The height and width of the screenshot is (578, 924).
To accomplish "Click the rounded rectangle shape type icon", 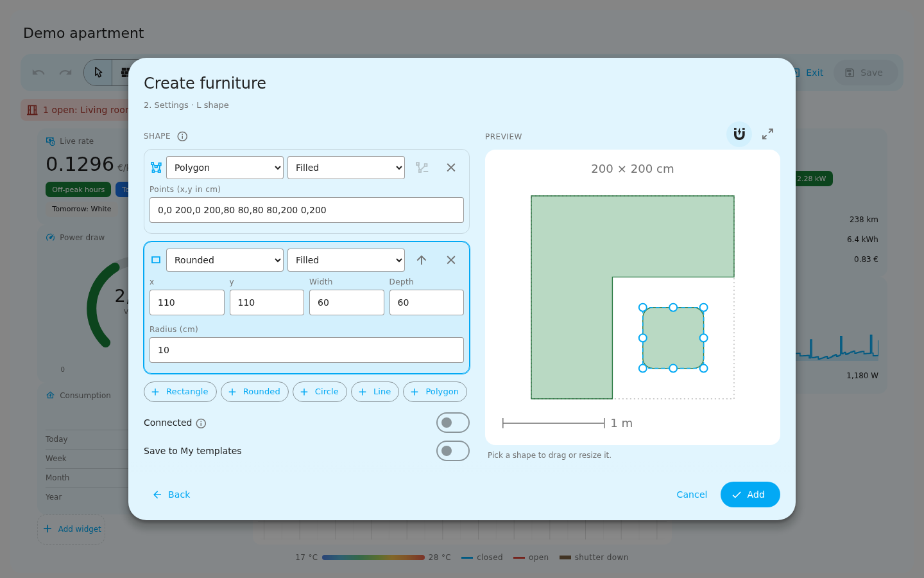I will [x=156, y=260].
